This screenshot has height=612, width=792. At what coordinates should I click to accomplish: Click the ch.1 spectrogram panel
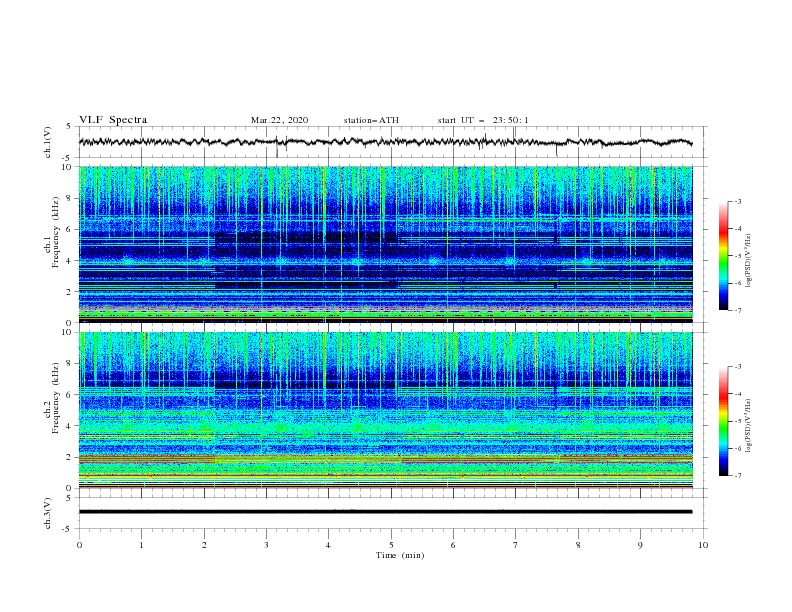click(x=386, y=244)
